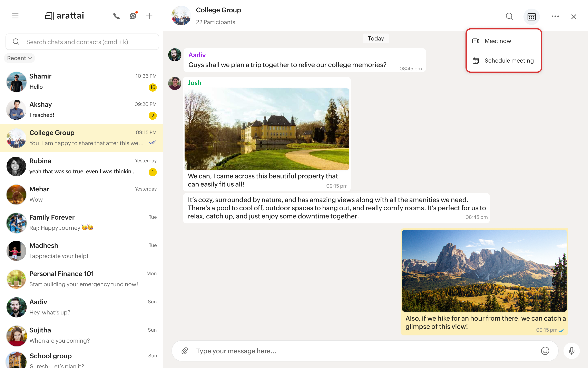This screenshot has width=588, height=368.
Task: Open the Madhesh chat
Action: pyautogui.click(x=81, y=251)
